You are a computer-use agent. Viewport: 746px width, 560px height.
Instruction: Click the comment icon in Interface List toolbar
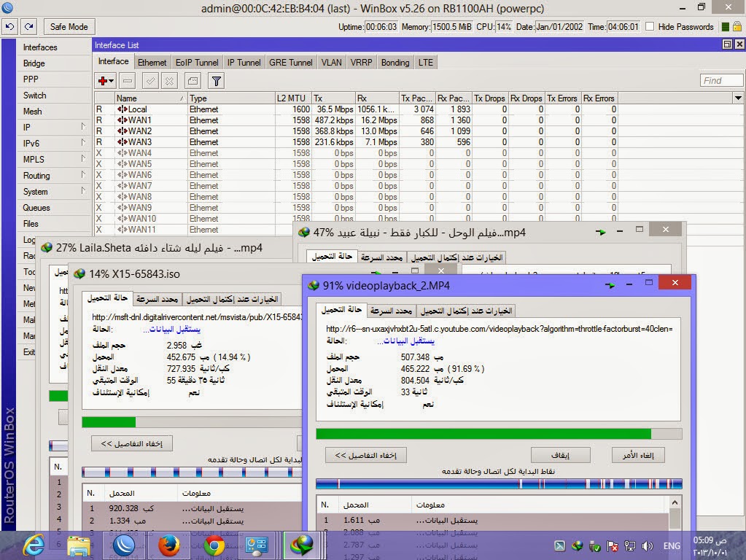[x=193, y=81]
